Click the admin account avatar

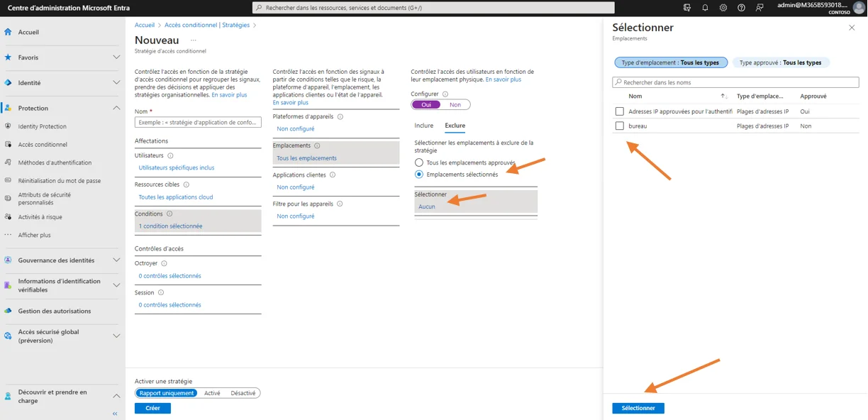pyautogui.click(x=859, y=8)
